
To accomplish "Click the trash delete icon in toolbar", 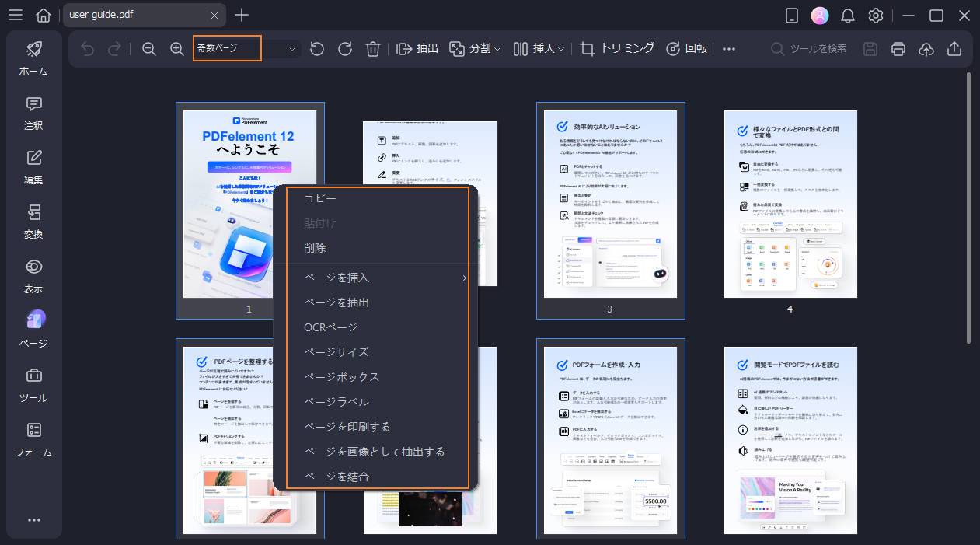I will pyautogui.click(x=373, y=48).
